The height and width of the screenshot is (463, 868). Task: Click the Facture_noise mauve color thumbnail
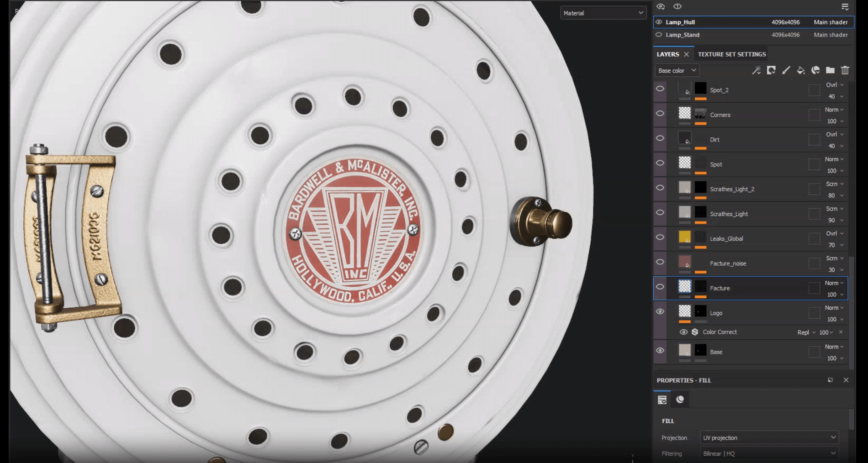point(685,261)
